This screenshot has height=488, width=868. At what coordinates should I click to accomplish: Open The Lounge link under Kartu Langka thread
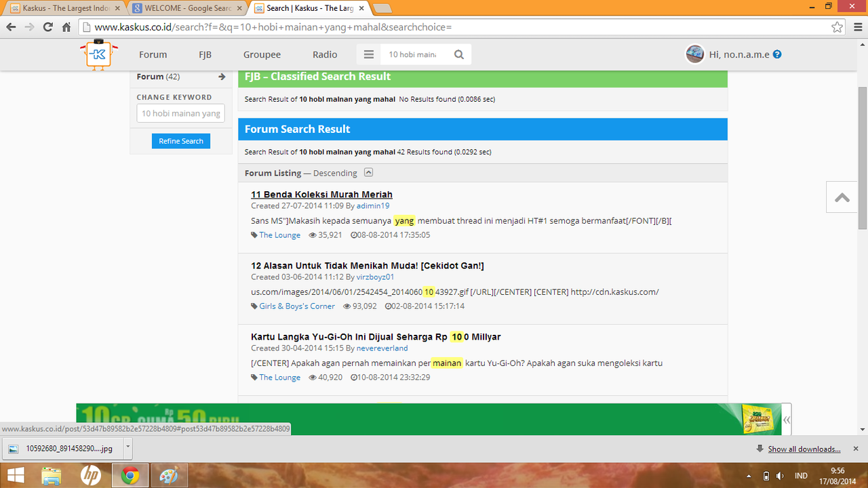280,378
